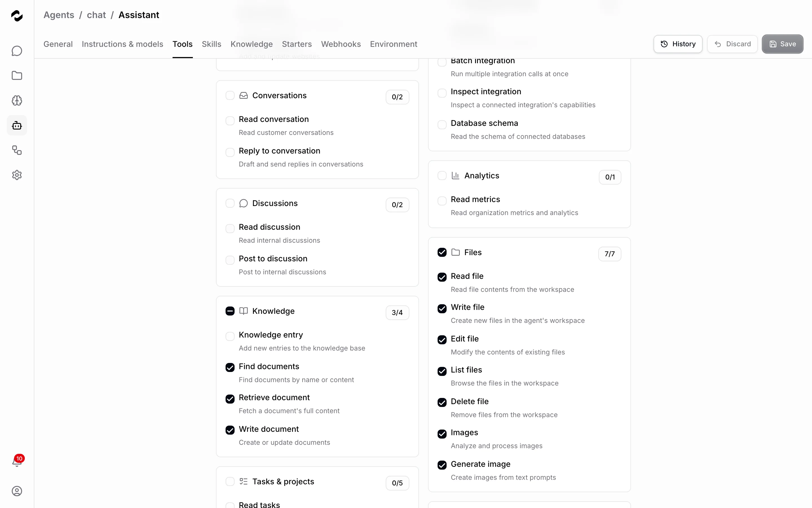Disable Generate image checkbox
Viewport: 812px width, 508px height.
coord(442,465)
